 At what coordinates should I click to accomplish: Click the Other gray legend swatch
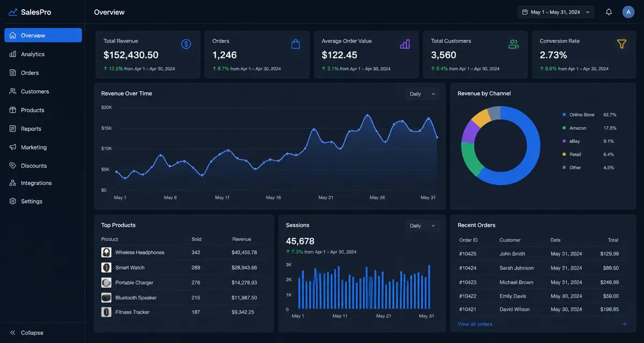click(x=564, y=168)
